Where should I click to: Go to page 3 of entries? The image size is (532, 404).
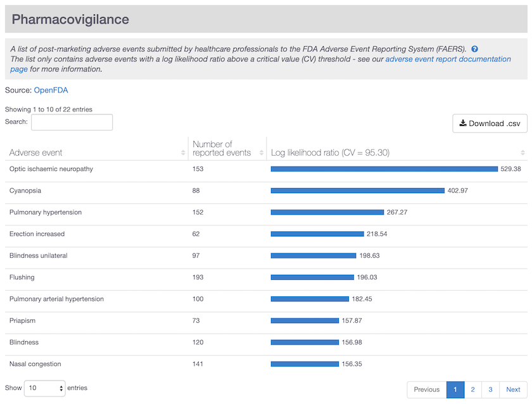click(x=490, y=389)
